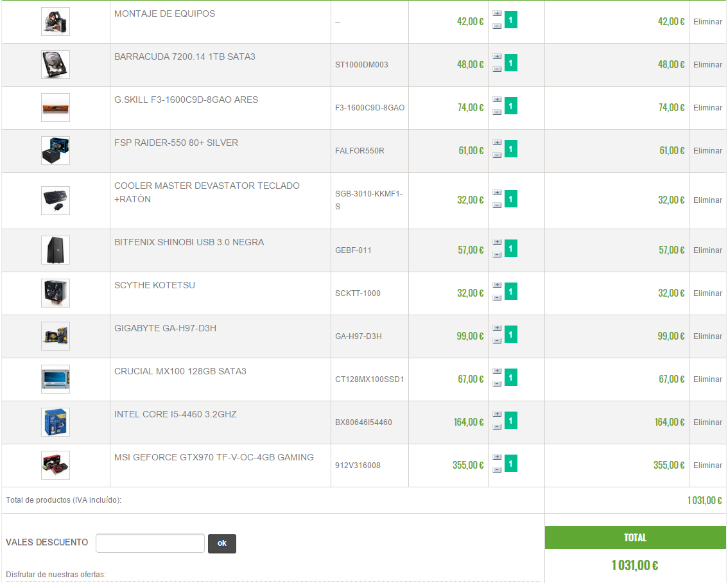Decrease quantity of BITFENIX SHINOBI case
Screen dimensions: 728x583
497,254
